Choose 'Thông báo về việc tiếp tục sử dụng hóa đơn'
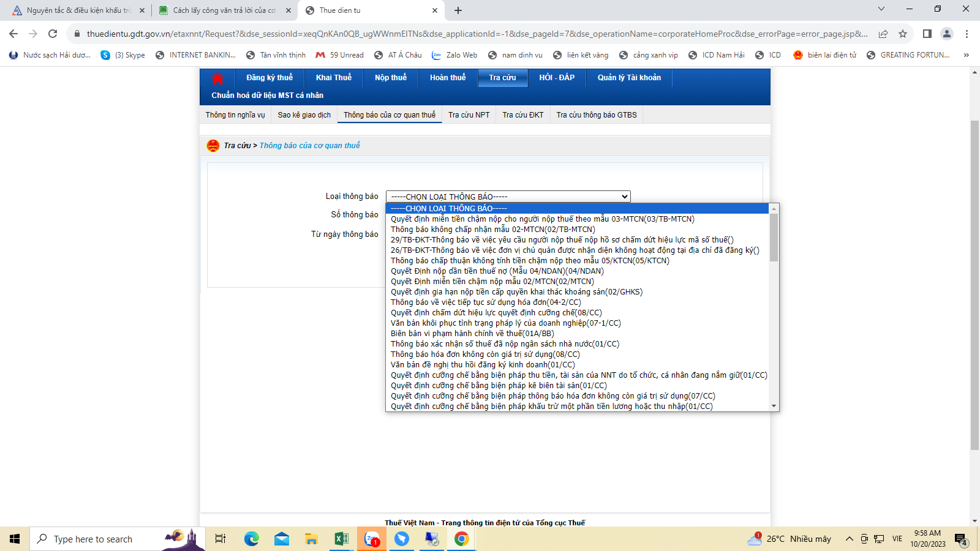The width and height of the screenshot is (980, 551). [x=486, y=302]
